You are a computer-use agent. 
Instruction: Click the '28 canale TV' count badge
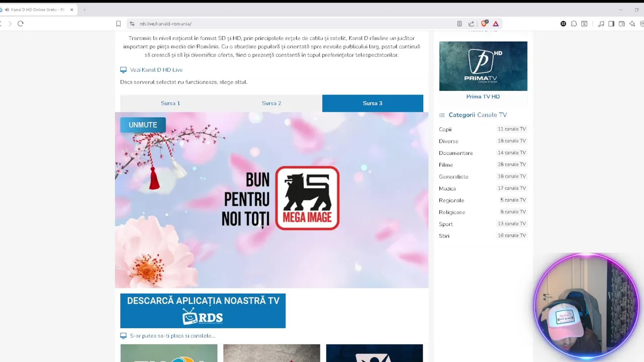pos(512,164)
